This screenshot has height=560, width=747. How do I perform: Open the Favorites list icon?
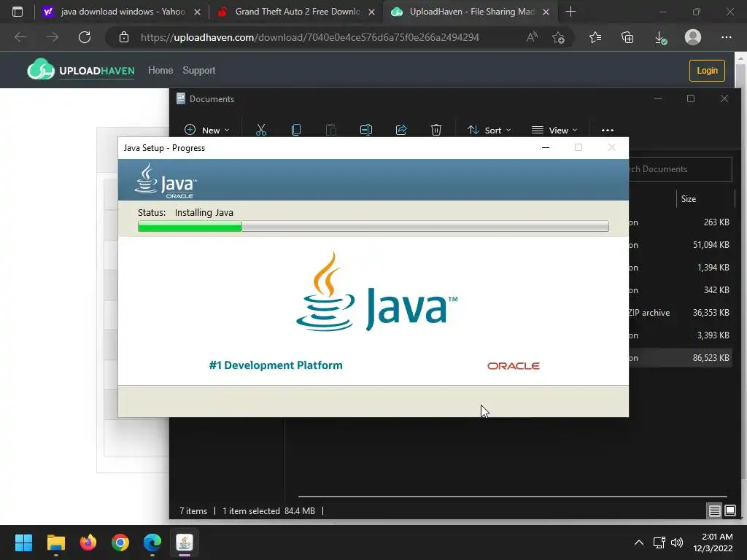point(595,37)
